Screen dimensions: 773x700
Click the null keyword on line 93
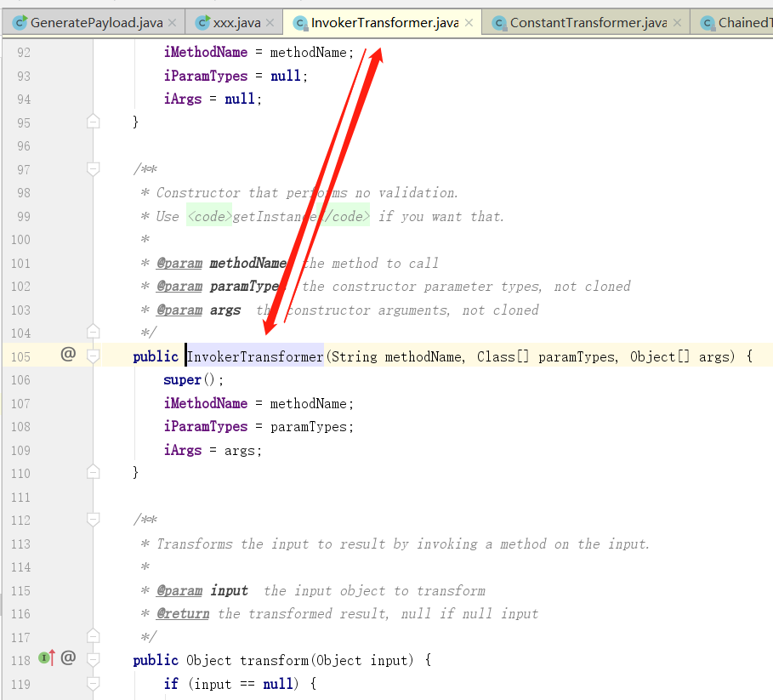pyautogui.click(x=286, y=76)
